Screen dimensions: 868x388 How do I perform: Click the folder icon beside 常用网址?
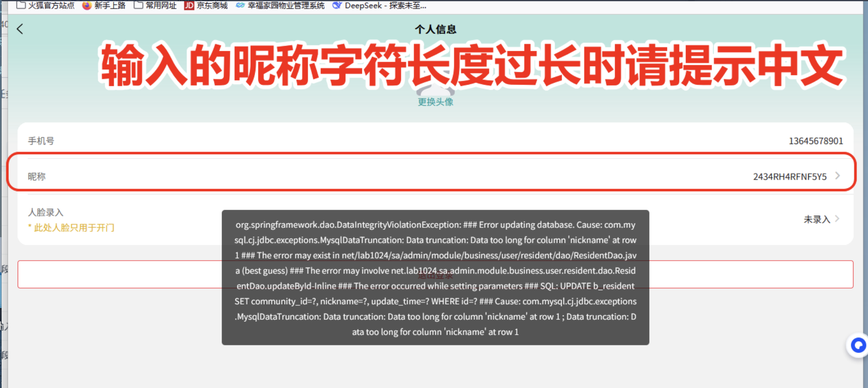tap(138, 5)
